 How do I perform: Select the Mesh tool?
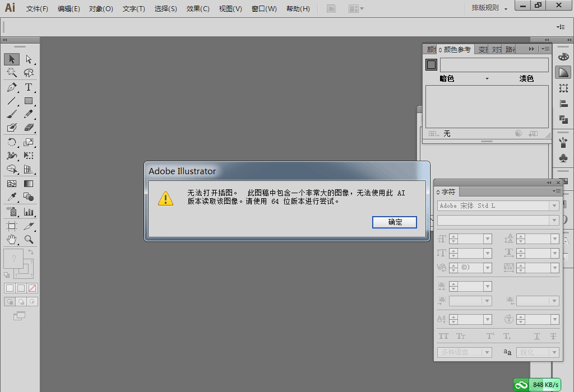(x=12, y=184)
